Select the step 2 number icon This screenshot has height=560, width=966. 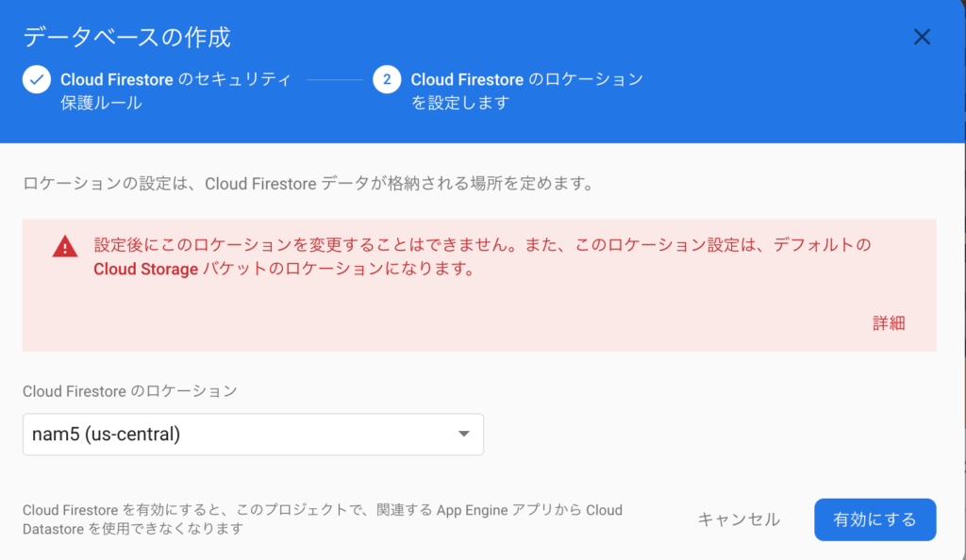(387, 79)
